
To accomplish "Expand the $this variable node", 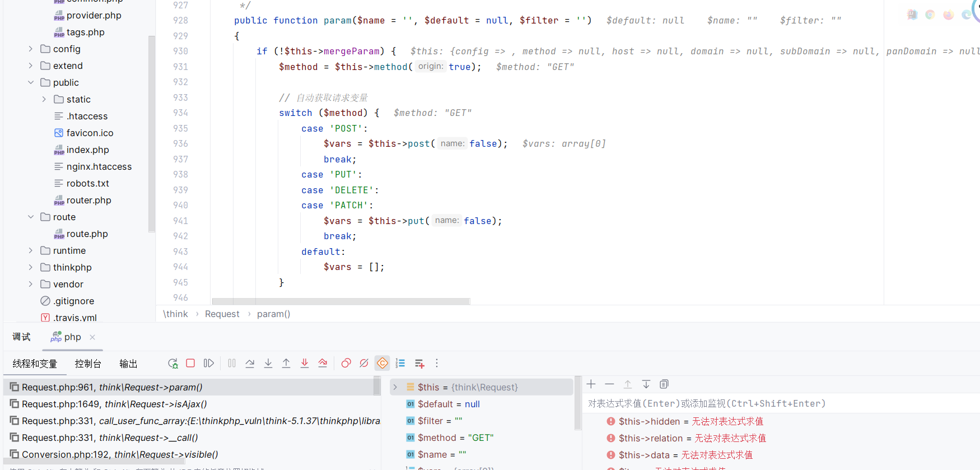I will click(x=395, y=387).
